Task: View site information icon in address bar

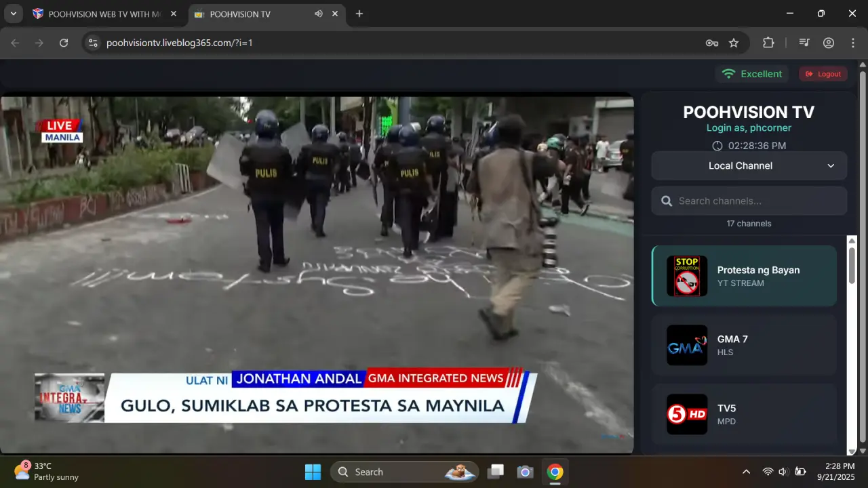Action: pos(94,43)
